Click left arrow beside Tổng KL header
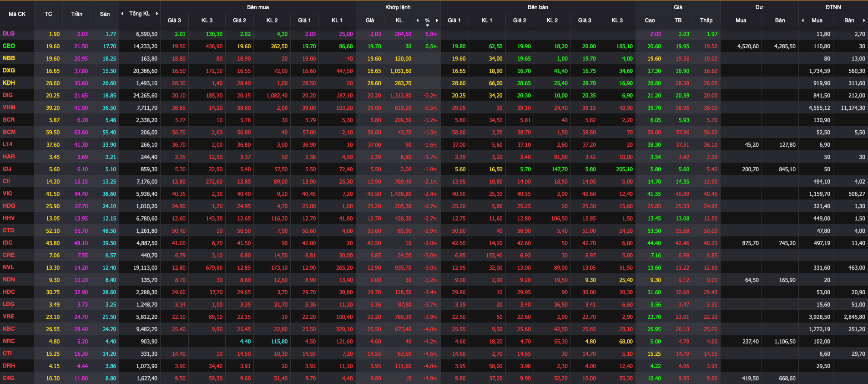This screenshot has width=868, height=384. (122, 14)
